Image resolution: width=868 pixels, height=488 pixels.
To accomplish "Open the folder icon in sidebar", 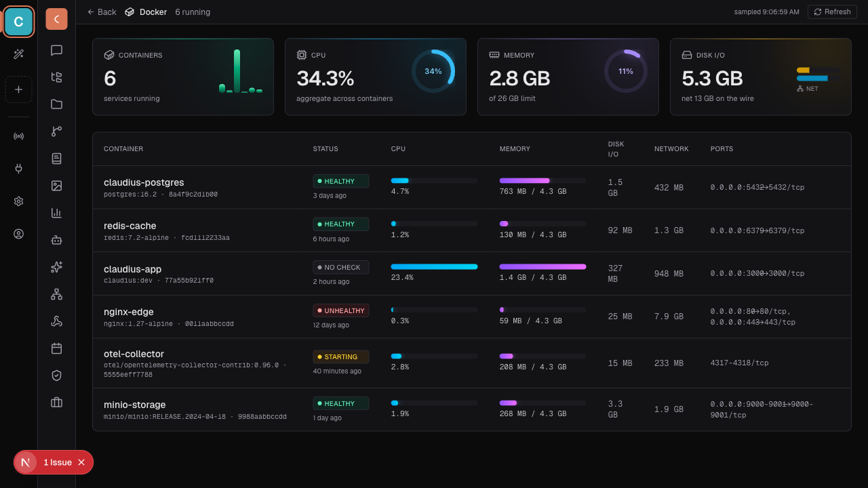I will pyautogui.click(x=56, y=104).
